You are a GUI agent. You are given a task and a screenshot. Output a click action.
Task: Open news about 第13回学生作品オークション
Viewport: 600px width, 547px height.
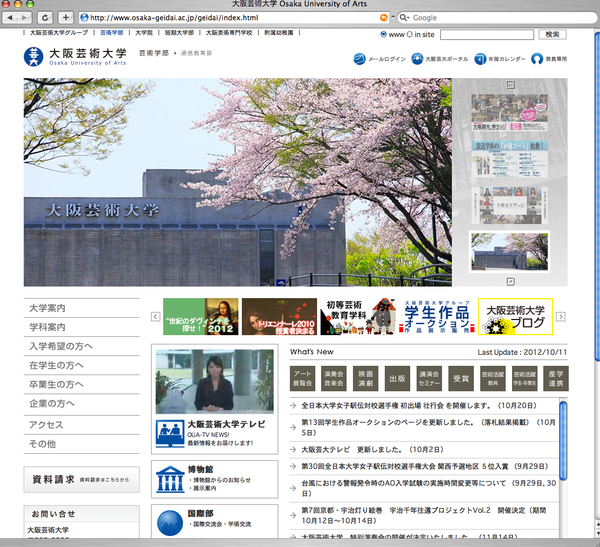coord(428,427)
